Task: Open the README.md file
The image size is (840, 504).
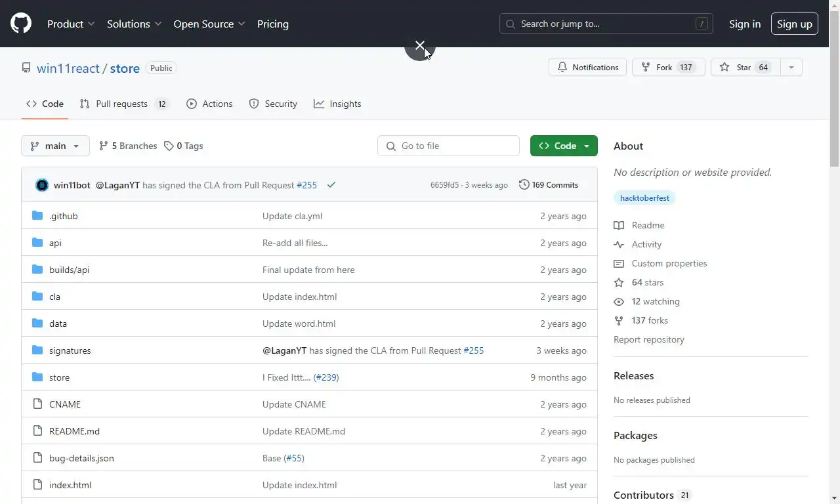Action: click(74, 431)
